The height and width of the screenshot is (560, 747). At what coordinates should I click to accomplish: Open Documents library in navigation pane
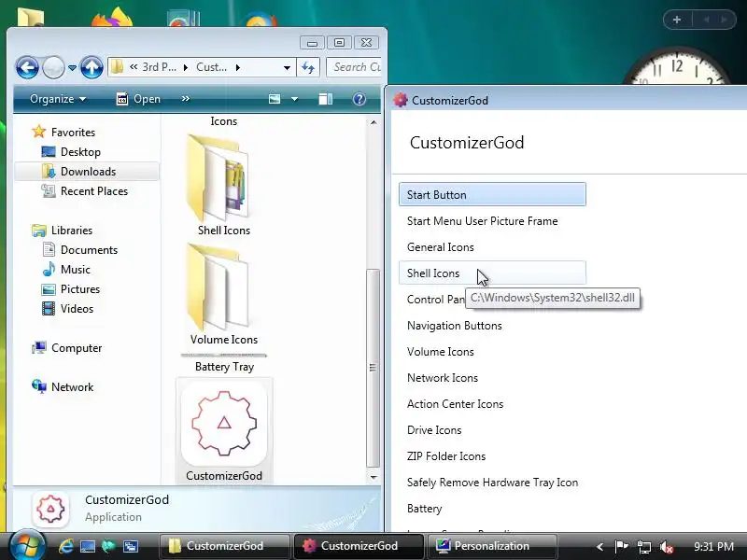coord(79,250)
